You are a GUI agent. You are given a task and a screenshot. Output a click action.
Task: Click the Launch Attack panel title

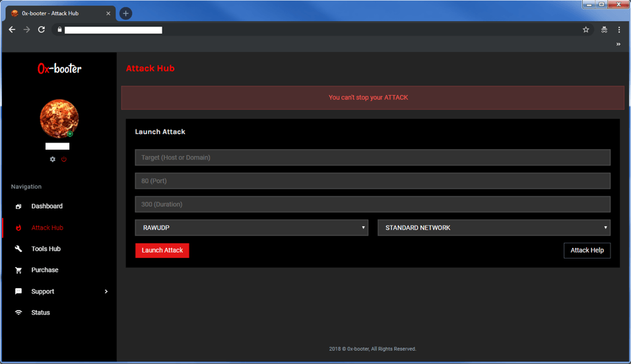(160, 131)
